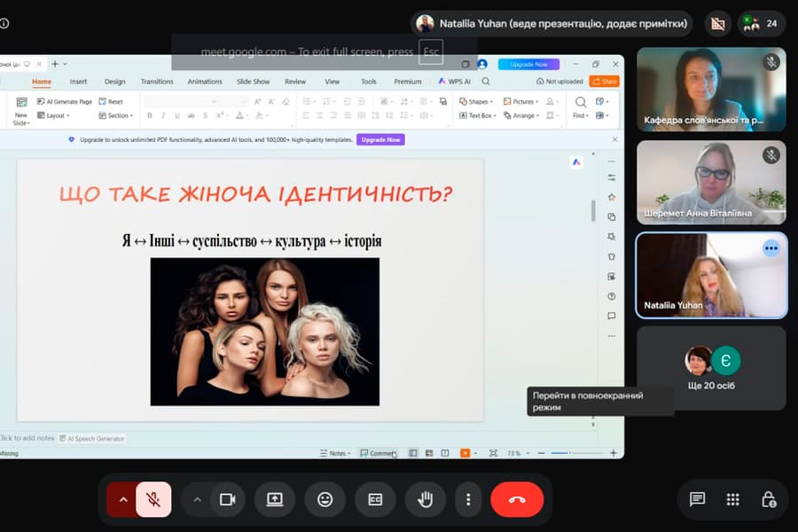Open the Arrange dropdown
Viewport: 798px width, 532px height.
point(521,115)
